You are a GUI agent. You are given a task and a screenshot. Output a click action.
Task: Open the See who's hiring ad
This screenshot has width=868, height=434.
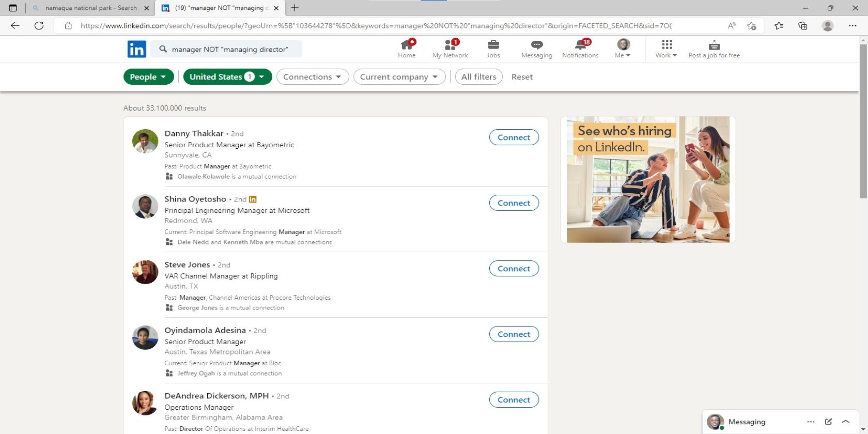point(648,179)
